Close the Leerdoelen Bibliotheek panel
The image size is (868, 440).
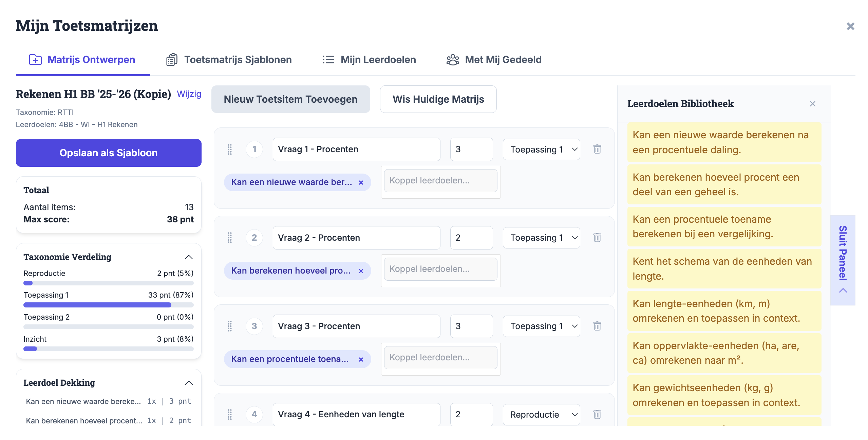point(813,103)
